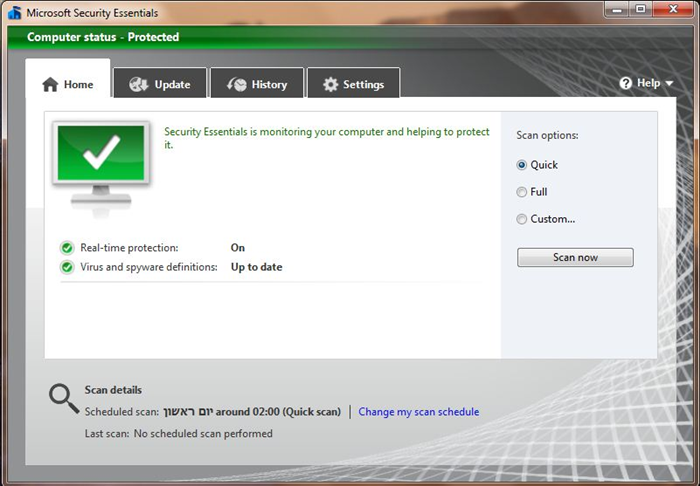The width and height of the screenshot is (700, 486).
Task: Click the 'On' real-time protection value
Action: click(x=238, y=248)
